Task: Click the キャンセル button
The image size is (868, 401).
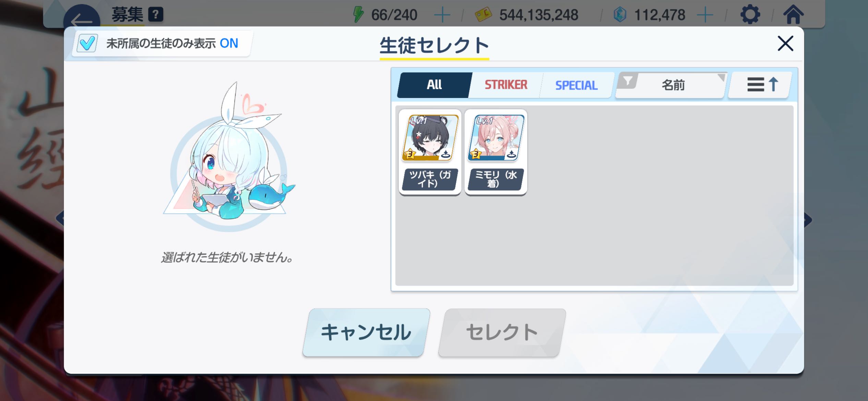Action: [x=366, y=332]
